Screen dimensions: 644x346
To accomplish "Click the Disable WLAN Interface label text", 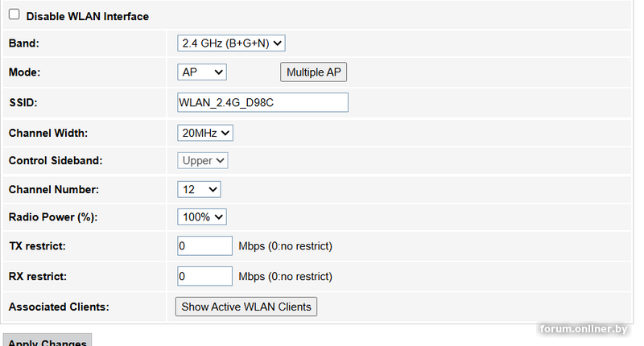I will 88,16.
